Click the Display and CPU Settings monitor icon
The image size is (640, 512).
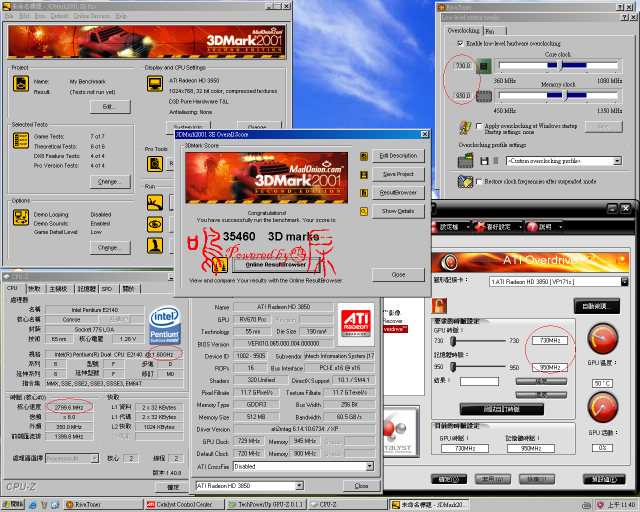[155, 84]
